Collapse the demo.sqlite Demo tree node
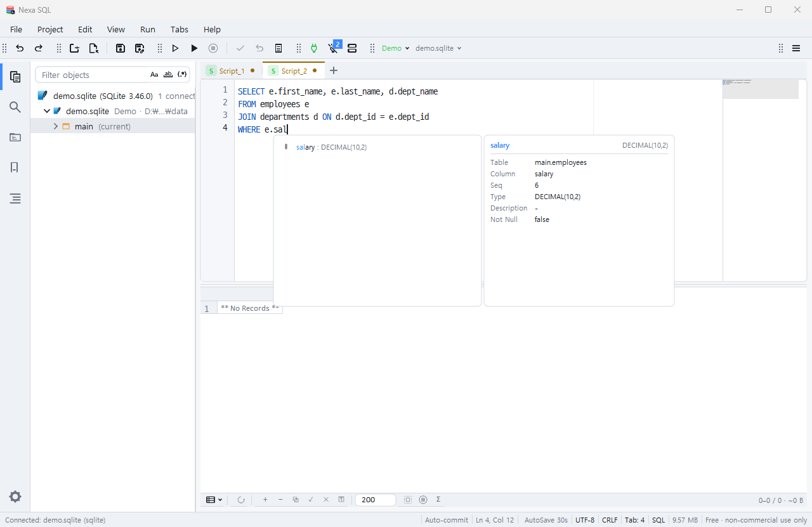 tap(47, 111)
